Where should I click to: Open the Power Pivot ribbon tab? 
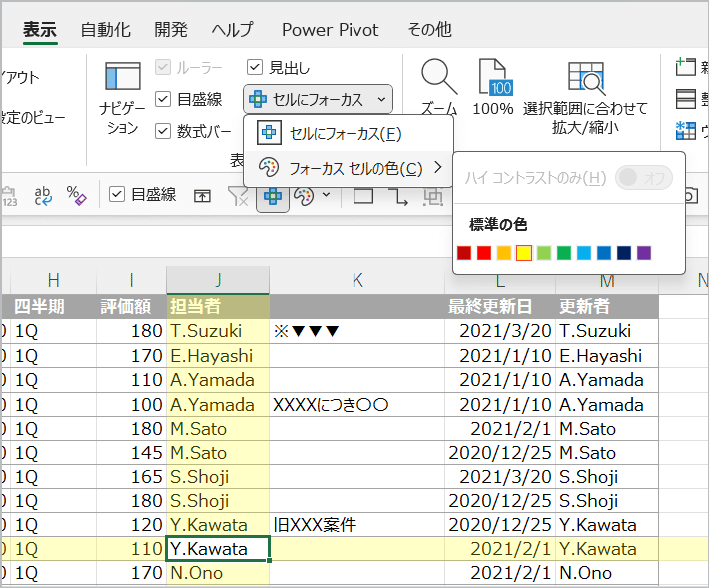coord(331,30)
